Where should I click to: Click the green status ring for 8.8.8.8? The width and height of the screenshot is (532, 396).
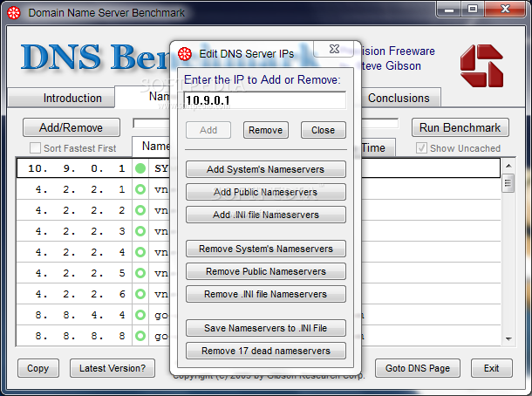coord(140,336)
